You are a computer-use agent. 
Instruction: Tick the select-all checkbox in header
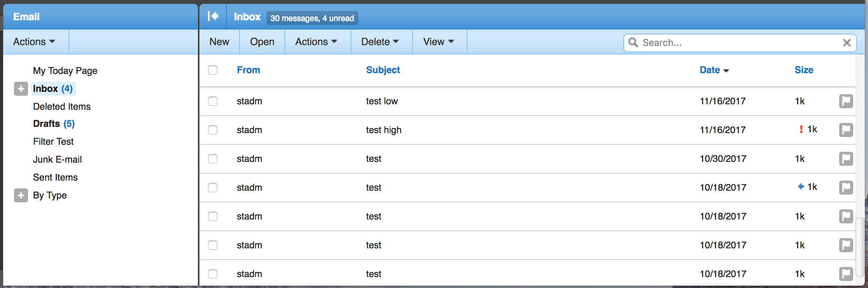213,70
